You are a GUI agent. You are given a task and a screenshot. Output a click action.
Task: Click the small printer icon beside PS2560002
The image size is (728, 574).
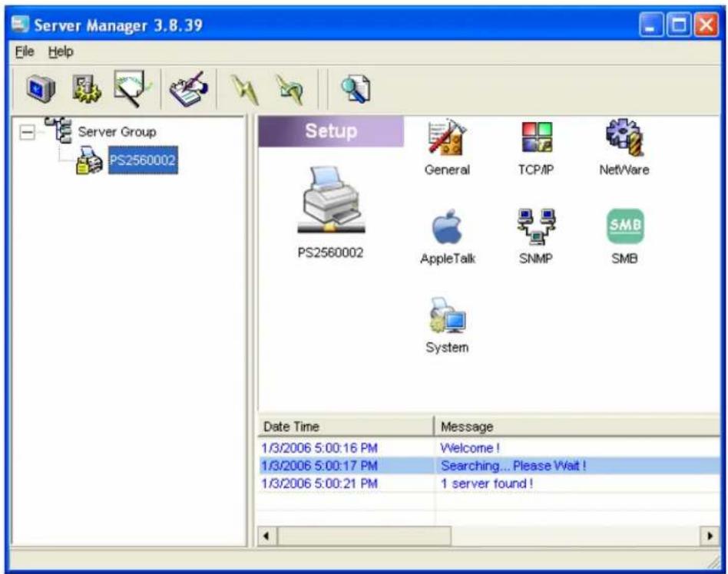click(x=89, y=160)
